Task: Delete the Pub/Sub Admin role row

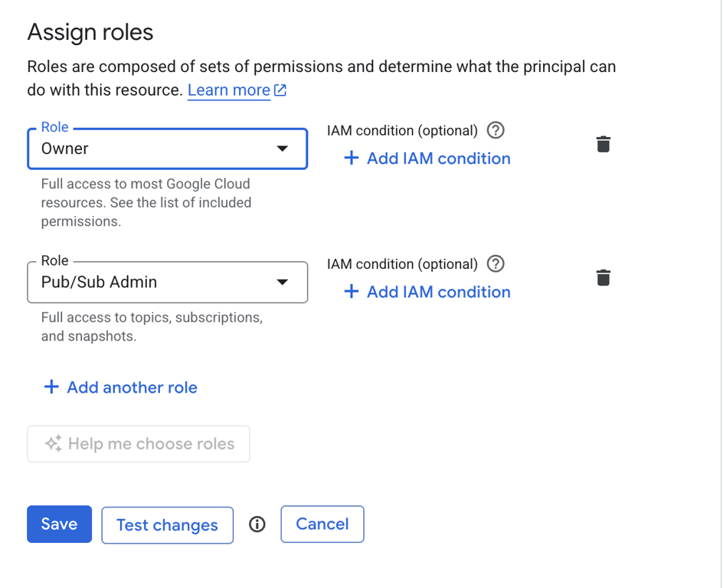Action: point(603,277)
